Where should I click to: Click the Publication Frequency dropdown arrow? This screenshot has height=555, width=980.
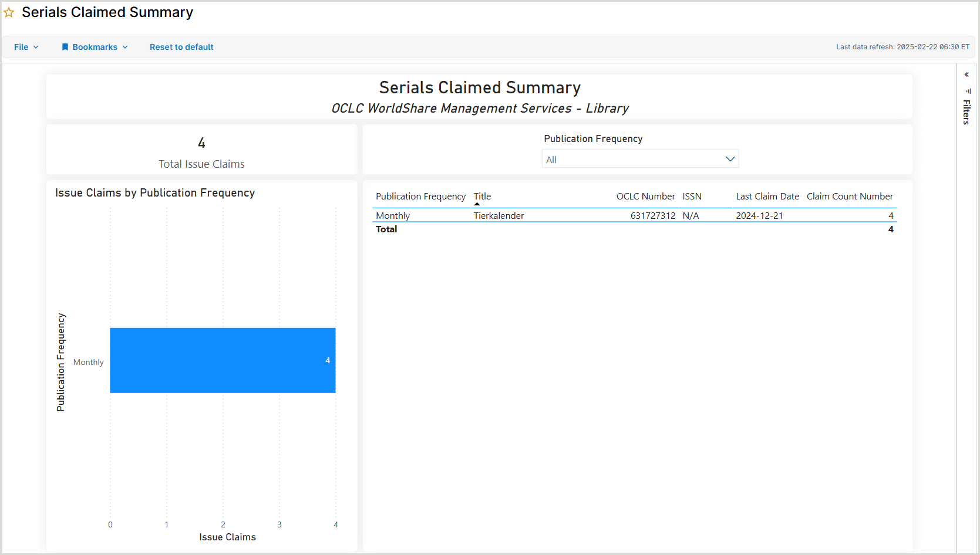point(730,159)
